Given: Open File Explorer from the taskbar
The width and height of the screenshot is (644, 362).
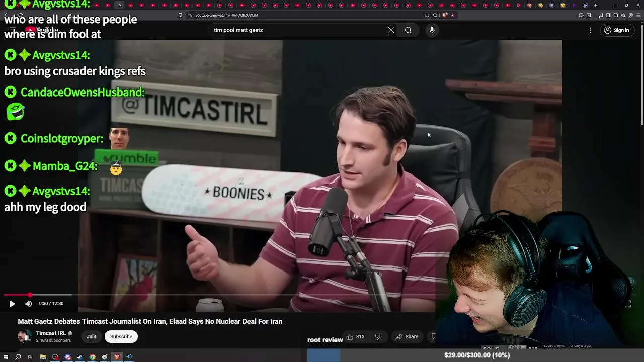Looking at the screenshot, I should (x=43, y=357).
